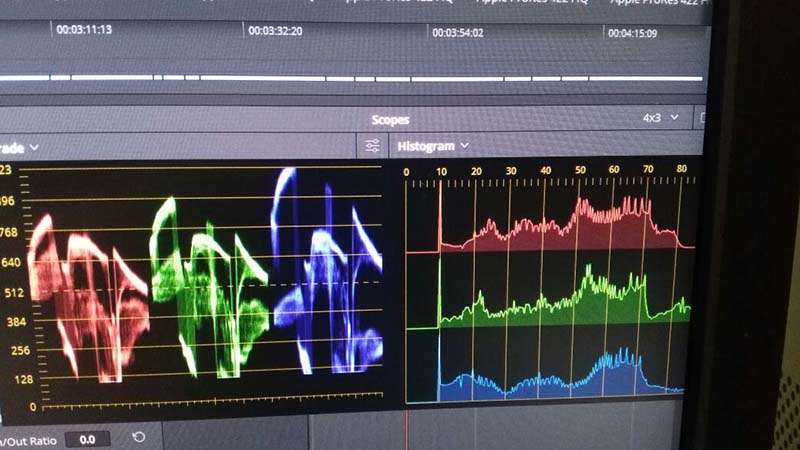Click the green parade waveform
Screen dimensions: 800x450
[209, 288]
